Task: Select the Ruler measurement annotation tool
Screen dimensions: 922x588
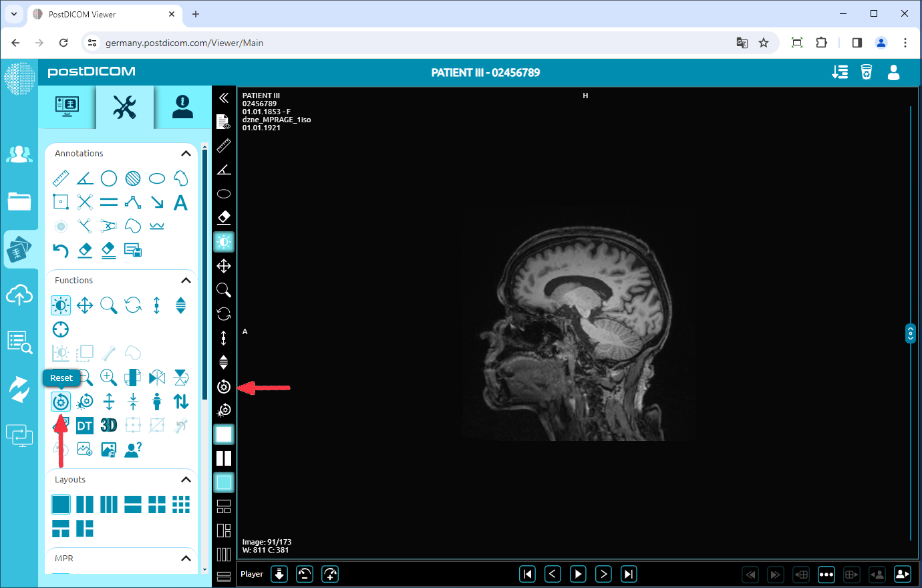Action: click(61, 178)
